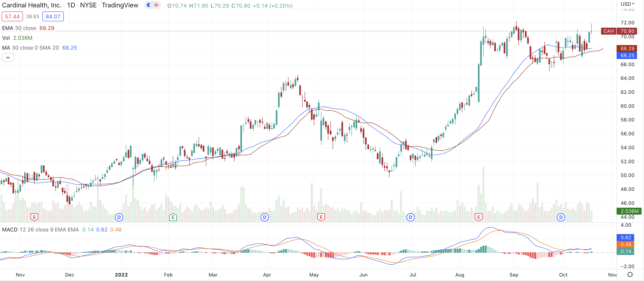Viewport: 644px width, 281px height.
Task: Click the Cardinal Health, Inc. symbol title
Action: pos(32,5)
